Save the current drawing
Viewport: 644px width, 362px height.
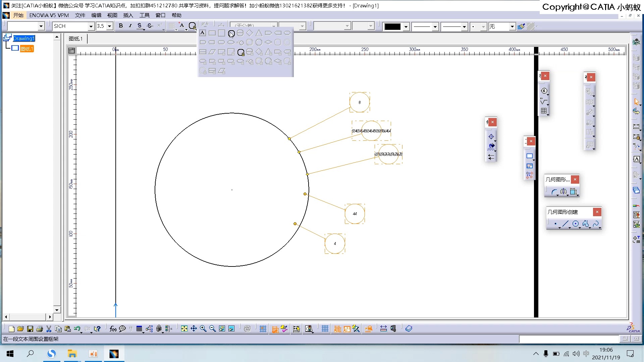coord(30,329)
